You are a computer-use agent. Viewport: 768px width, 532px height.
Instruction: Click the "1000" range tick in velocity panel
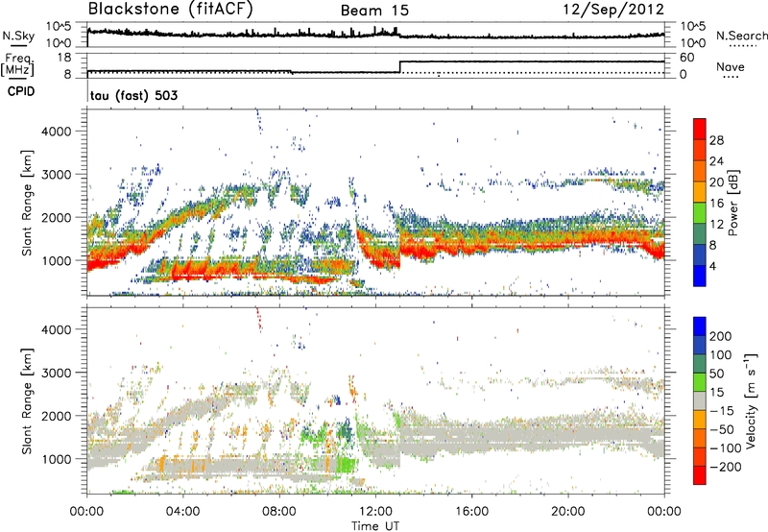[56, 459]
